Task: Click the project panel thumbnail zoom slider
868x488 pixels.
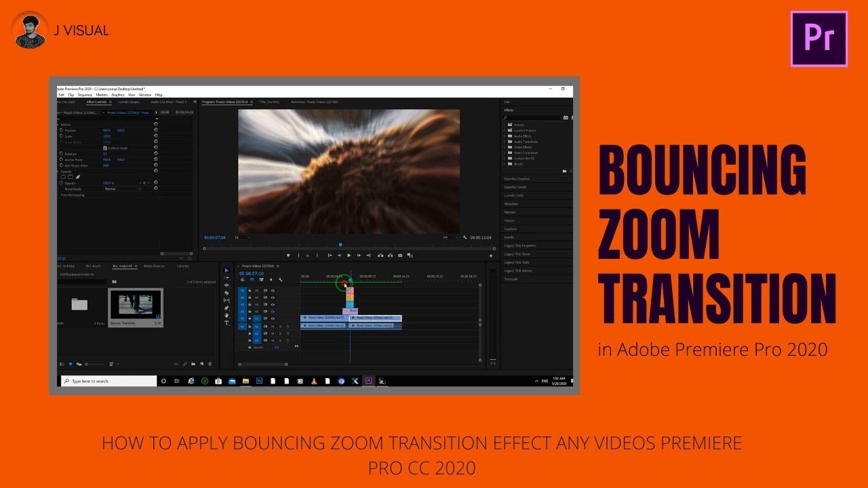Action: [x=95, y=364]
